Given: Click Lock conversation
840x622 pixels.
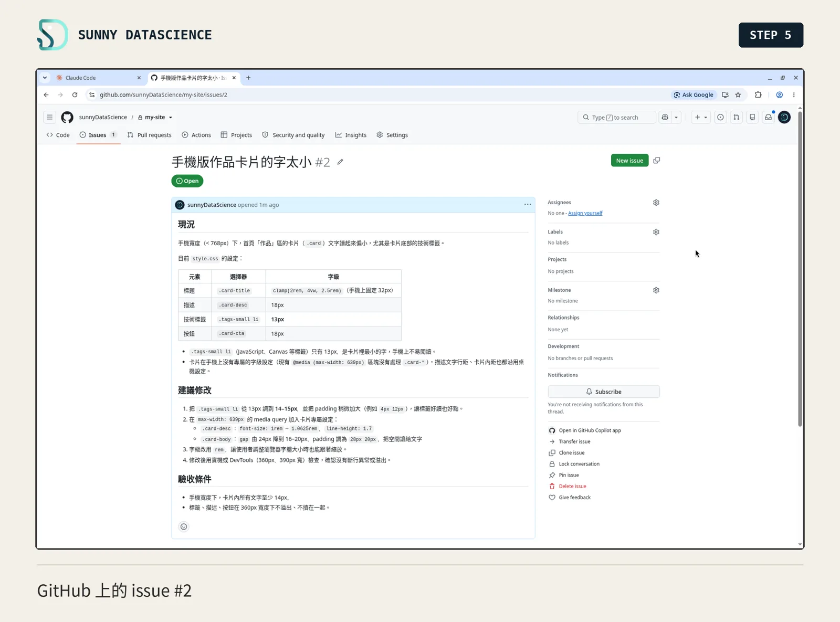Looking at the screenshot, I should [x=574, y=464].
